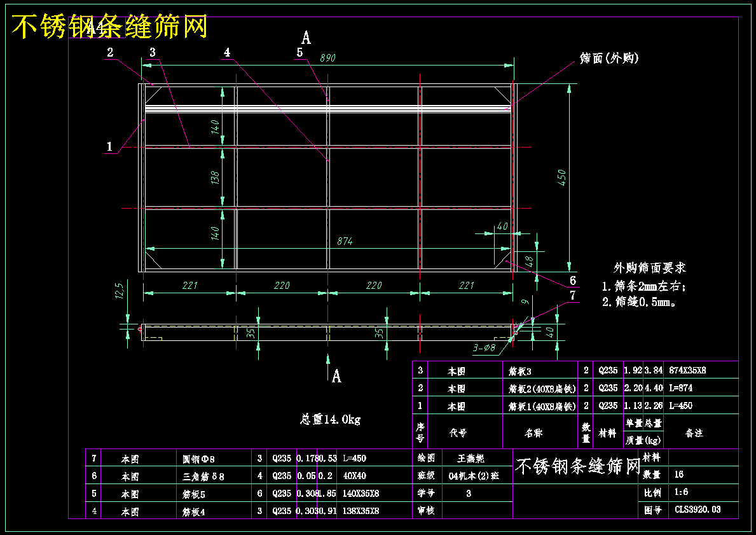756x535 pixels.
Task: Select the 874 inner length dimension text
Action: [345, 240]
